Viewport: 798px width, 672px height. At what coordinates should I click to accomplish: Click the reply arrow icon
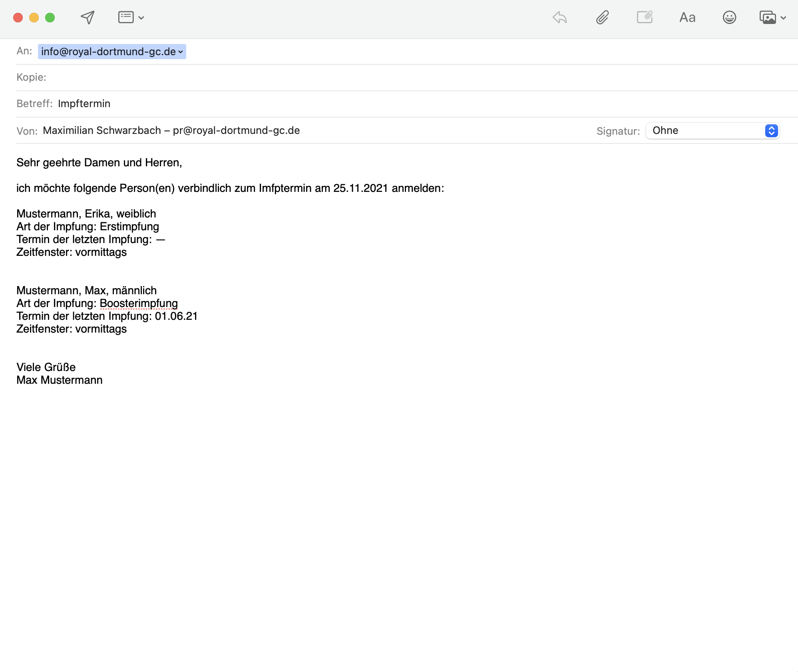coord(559,18)
